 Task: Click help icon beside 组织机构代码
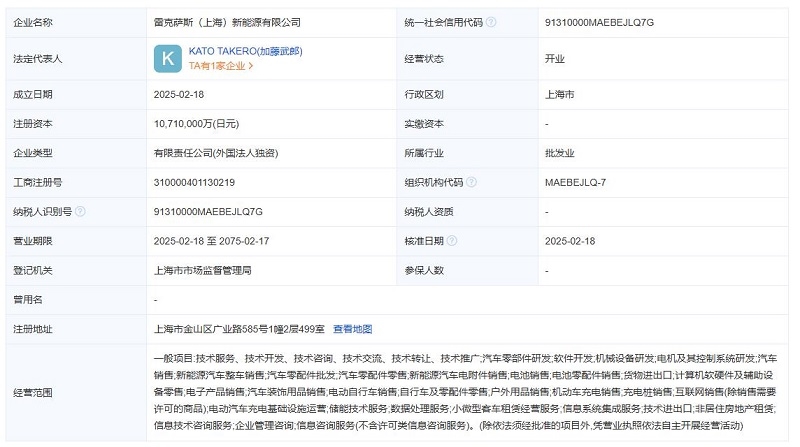pyautogui.click(x=471, y=182)
